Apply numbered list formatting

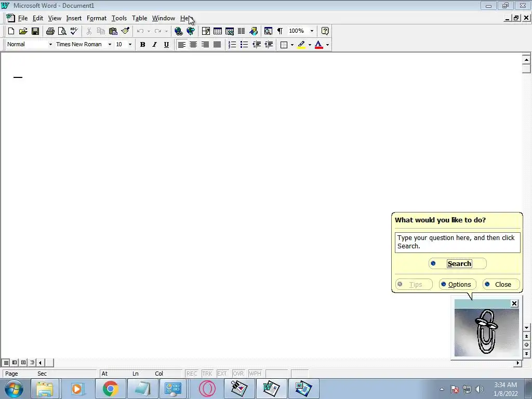[x=232, y=45]
